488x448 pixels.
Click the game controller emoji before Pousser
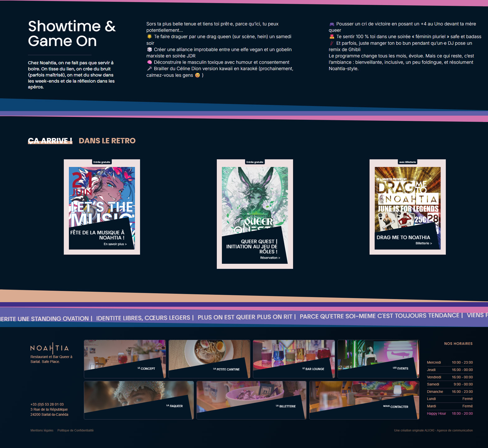[332, 24]
